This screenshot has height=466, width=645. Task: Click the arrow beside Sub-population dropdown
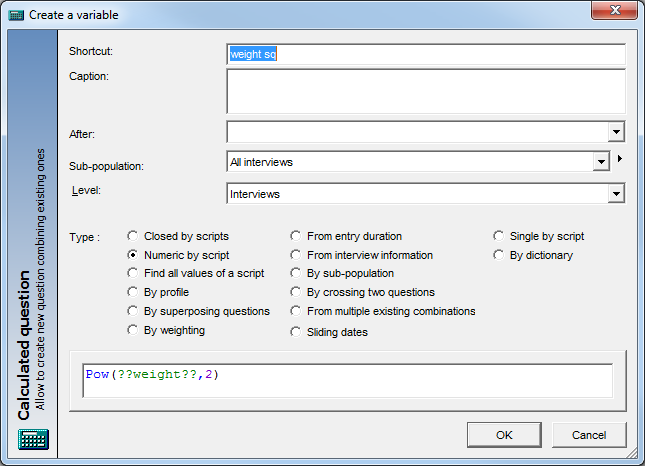[619, 158]
